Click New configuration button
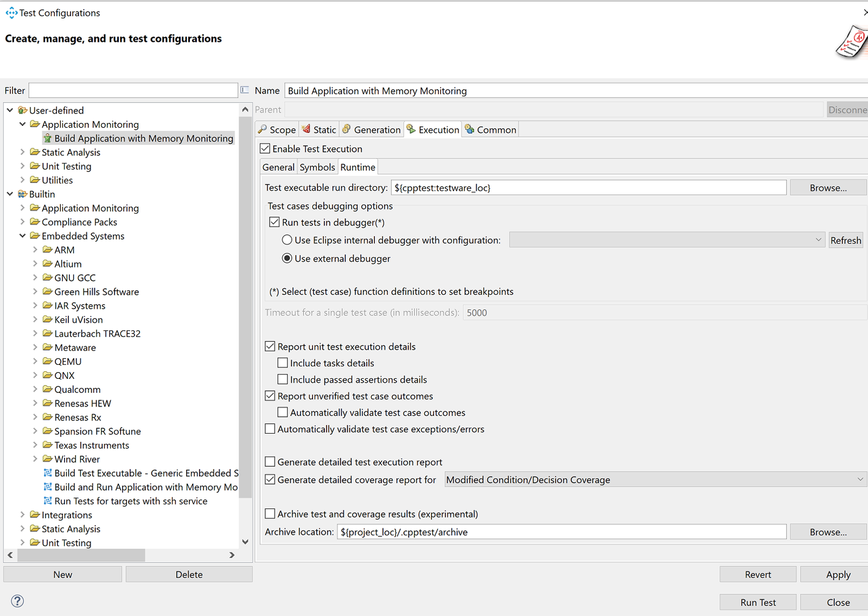 62,574
